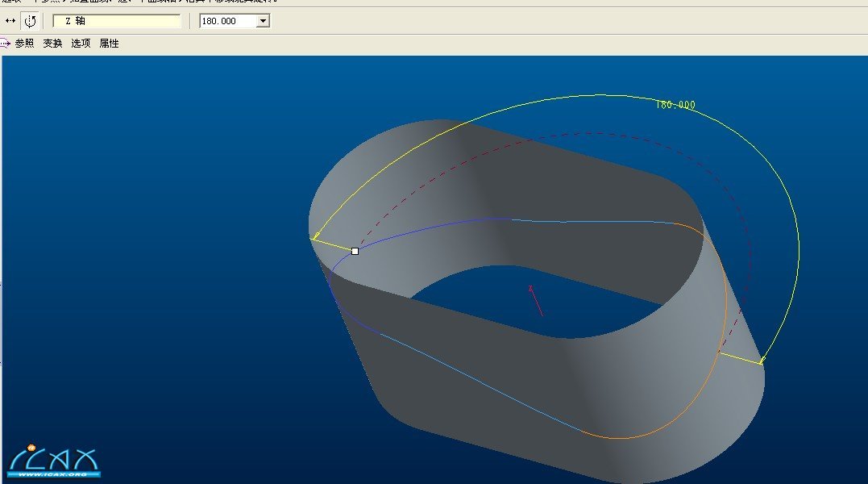Click the yellow 180.000 dimension label
Image resolution: width=868 pixels, height=484 pixels.
point(675,105)
